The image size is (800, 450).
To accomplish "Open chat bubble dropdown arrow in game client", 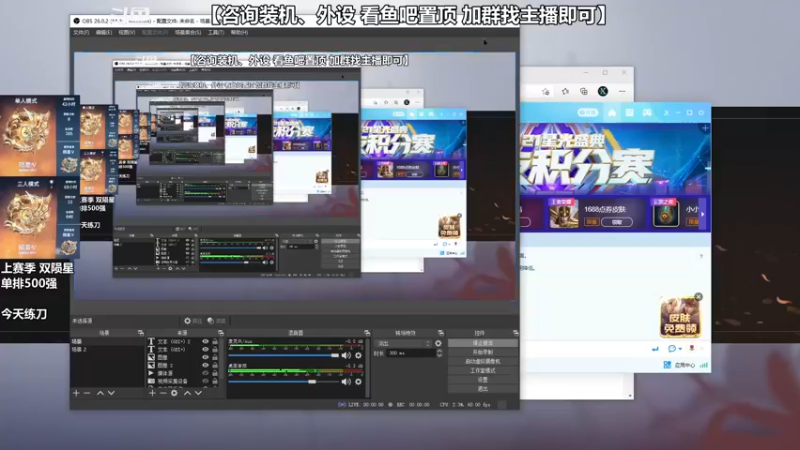I will (680, 349).
